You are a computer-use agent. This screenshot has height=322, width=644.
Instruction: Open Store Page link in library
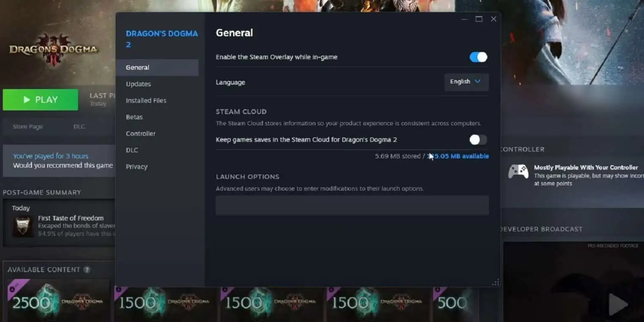28,126
